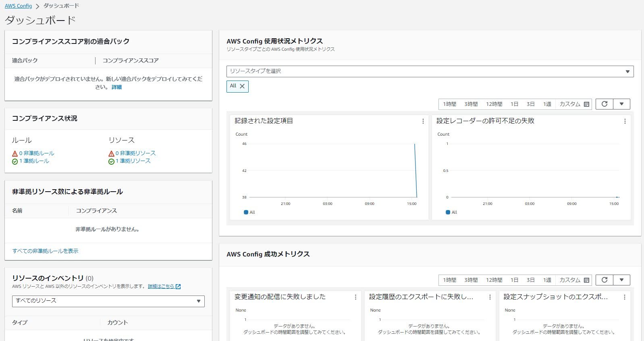Open options menu for 設定レコーダーの許可不足の失敗 chart
The height and width of the screenshot is (341, 644).
tap(625, 121)
